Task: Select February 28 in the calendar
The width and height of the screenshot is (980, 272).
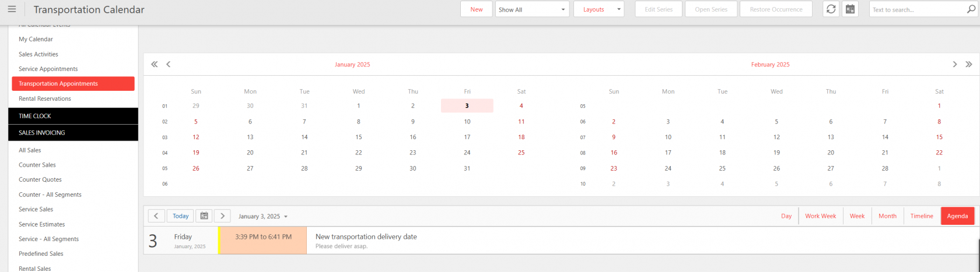Action: [x=885, y=168]
